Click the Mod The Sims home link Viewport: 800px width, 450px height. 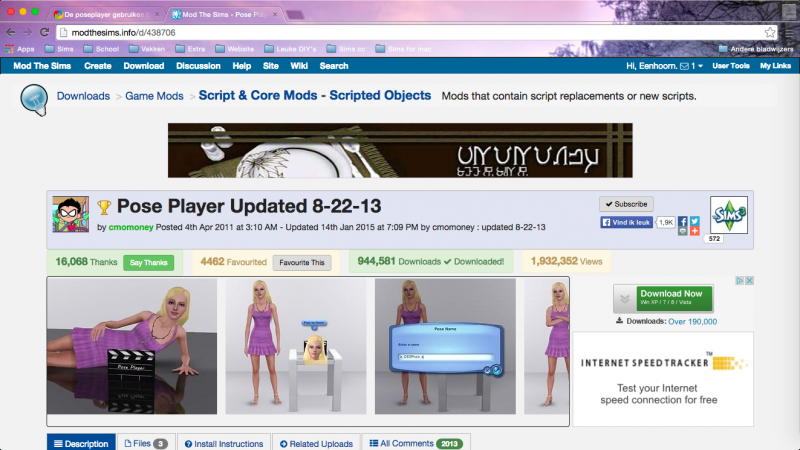click(42, 66)
